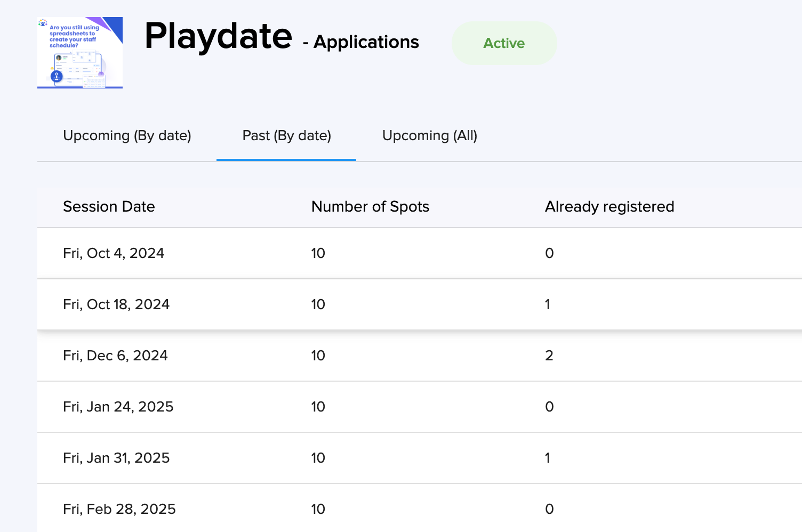Image resolution: width=802 pixels, height=532 pixels.
Task: Click the Session Date column header
Action: click(109, 207)
